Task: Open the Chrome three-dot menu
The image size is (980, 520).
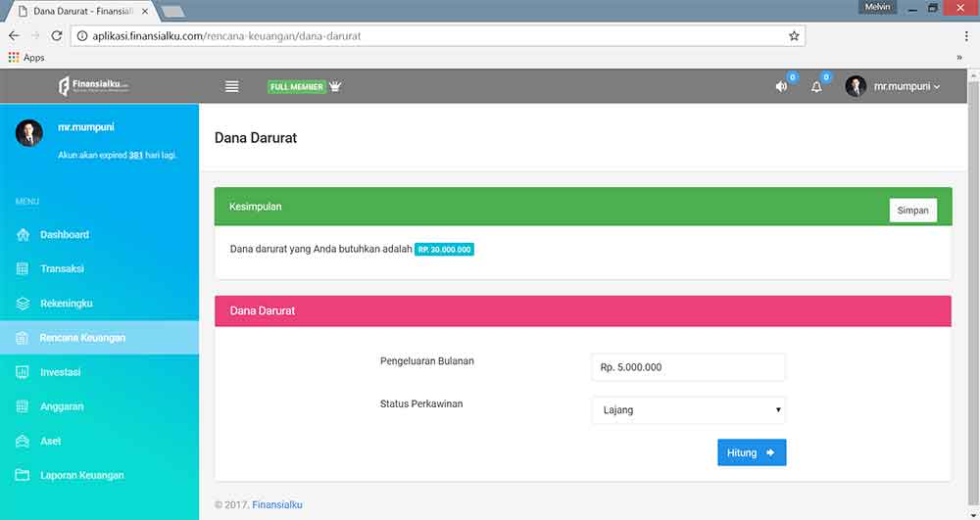Action: click(x=966, y=36)
